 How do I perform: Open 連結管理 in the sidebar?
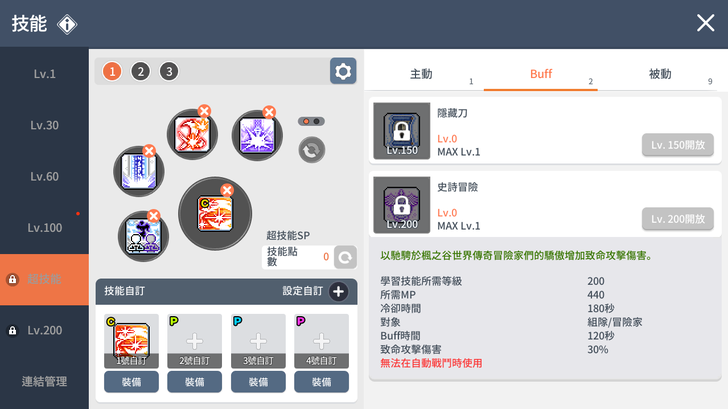pyautogui.click(x=45, y=382)
